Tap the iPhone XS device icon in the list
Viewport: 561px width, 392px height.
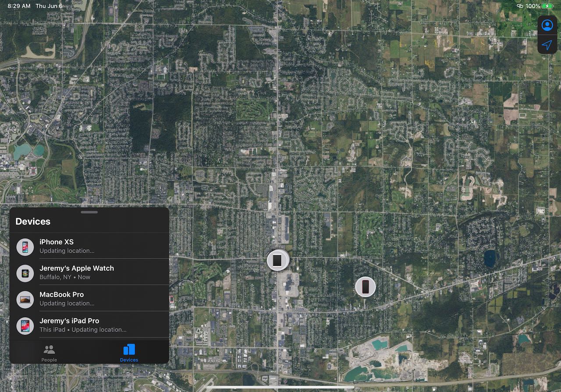(25, 247)
